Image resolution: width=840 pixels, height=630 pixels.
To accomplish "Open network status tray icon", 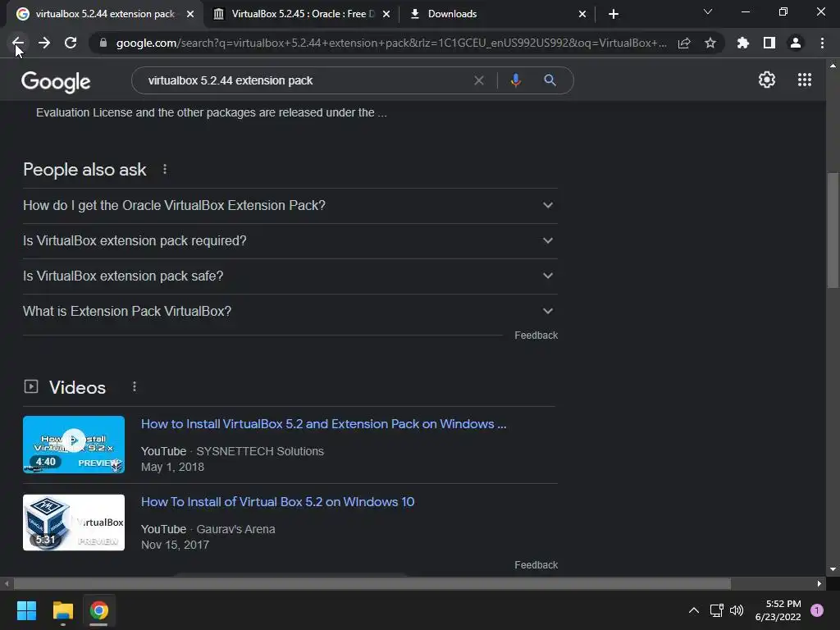I will click(x=716, y=610).
